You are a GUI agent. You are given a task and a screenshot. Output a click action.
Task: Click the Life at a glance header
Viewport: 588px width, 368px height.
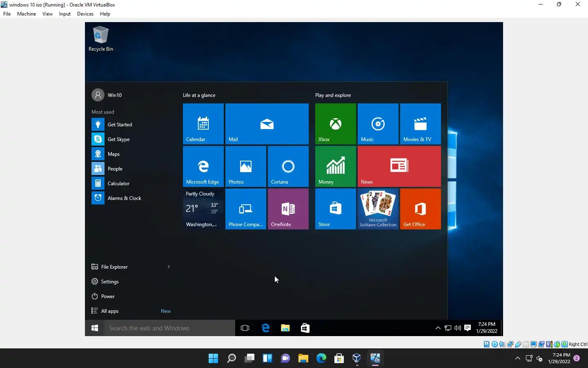coord(199,95)
